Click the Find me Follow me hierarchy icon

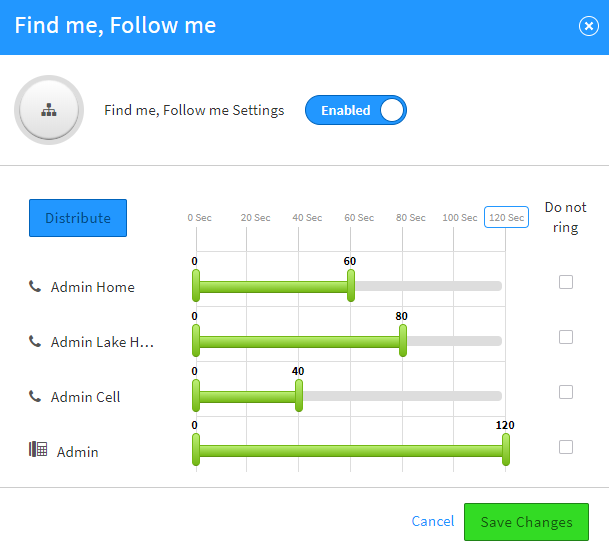[x=49, y=110]
